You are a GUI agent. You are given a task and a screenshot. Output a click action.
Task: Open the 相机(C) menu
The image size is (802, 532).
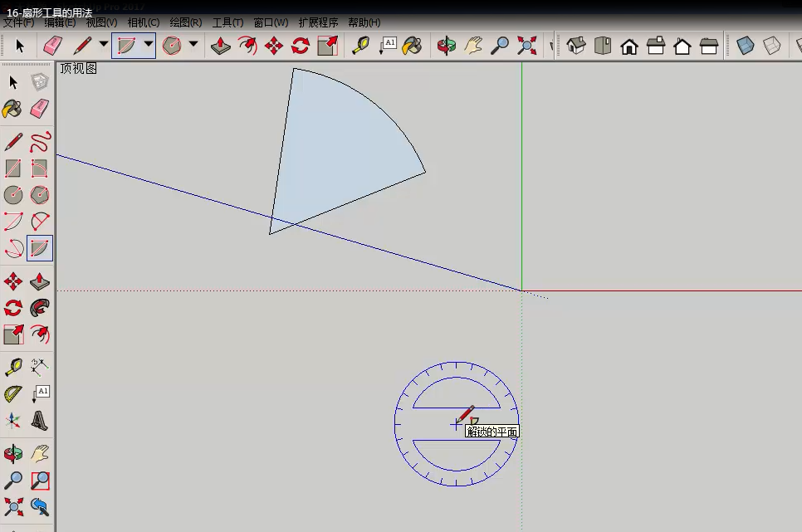[x=143, y=22]
